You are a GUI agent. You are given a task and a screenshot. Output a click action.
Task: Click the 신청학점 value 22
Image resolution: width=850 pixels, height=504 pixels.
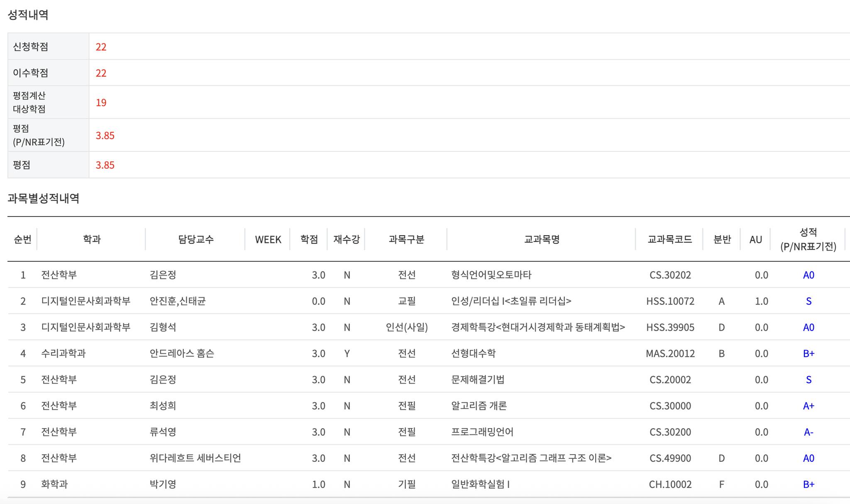[101, 47]
